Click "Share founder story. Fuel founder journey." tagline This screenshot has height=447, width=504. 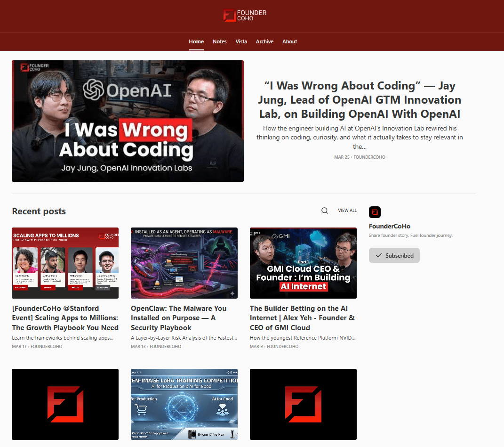pos(410,236)
